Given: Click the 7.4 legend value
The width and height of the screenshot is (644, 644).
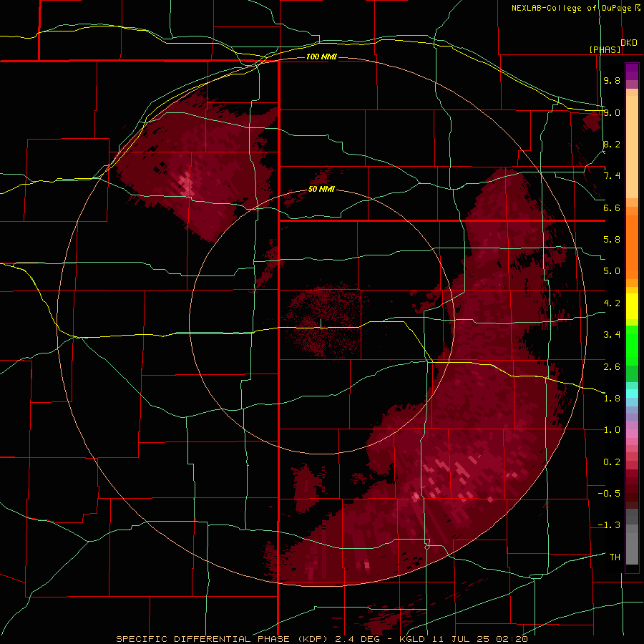Looking at the screenshot, I should click(612, 176).
